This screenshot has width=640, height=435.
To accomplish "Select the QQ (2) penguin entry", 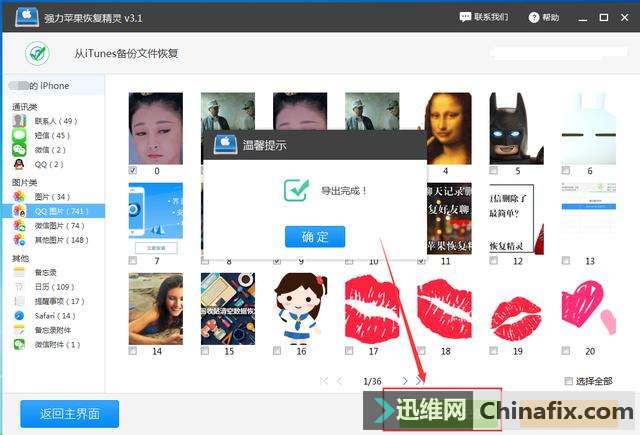I will pyautogui.click(x=48, y=164).
